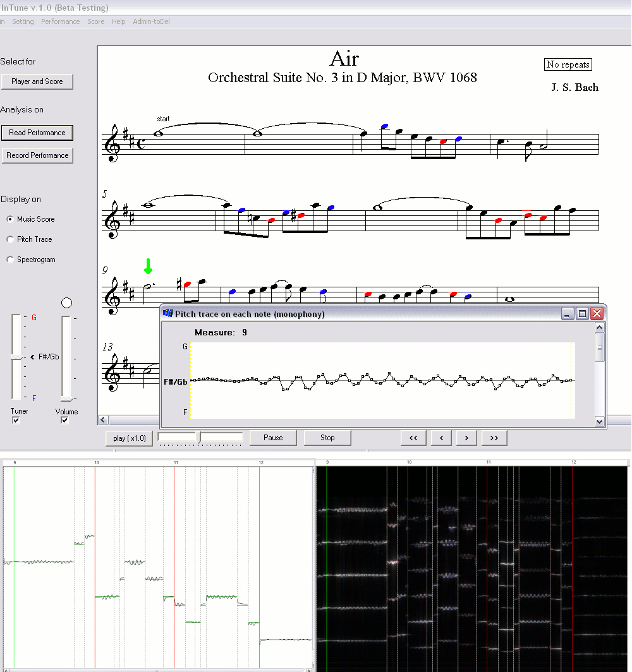Viewport: 632px width, 672px height.
Task: Click the No repeats box
Action: click(x=568, y=64)
